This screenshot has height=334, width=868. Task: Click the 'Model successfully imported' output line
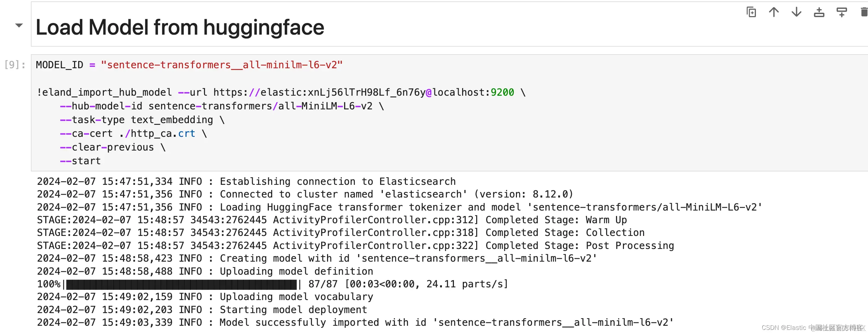coord(355,323)
